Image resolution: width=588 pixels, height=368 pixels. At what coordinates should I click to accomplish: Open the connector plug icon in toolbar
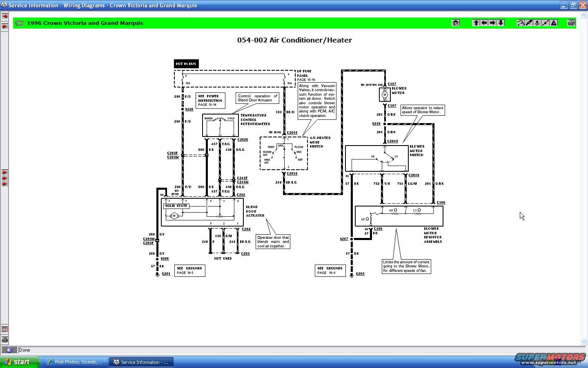[x=529, y=23]
